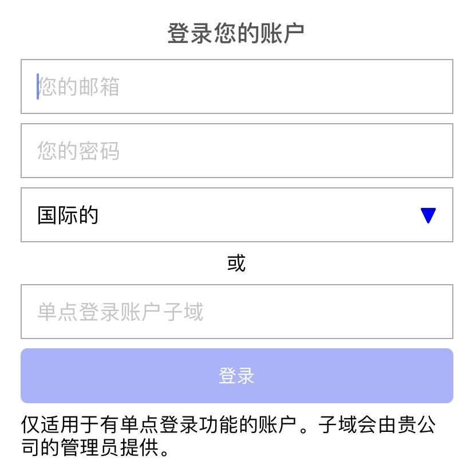Viewport: 474px width, 476px height.
Task: Open the 国际的 region dropdown
Action: tap(236, 215)
